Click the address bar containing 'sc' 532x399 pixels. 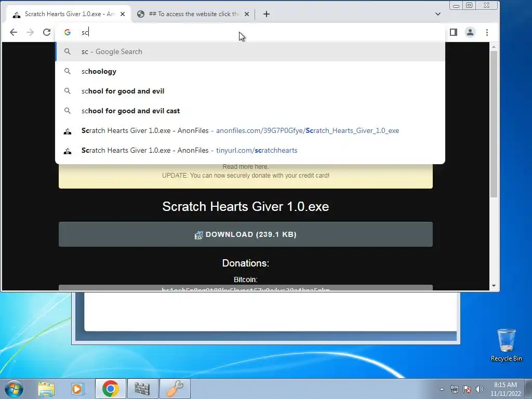251,32
